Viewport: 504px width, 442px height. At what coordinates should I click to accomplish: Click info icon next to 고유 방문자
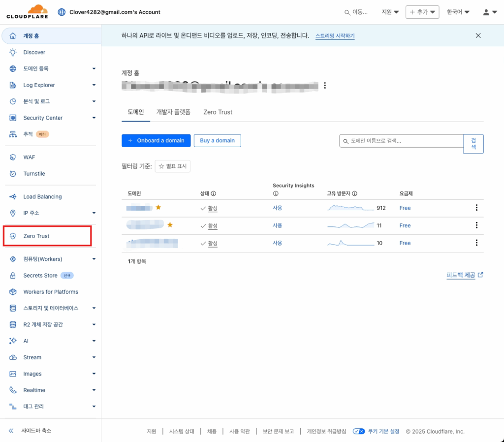354,193
